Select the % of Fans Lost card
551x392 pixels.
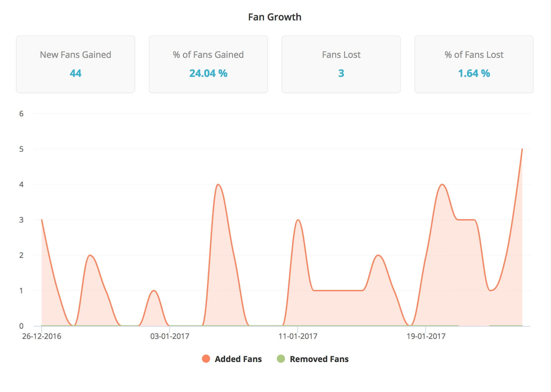(474, 64)
